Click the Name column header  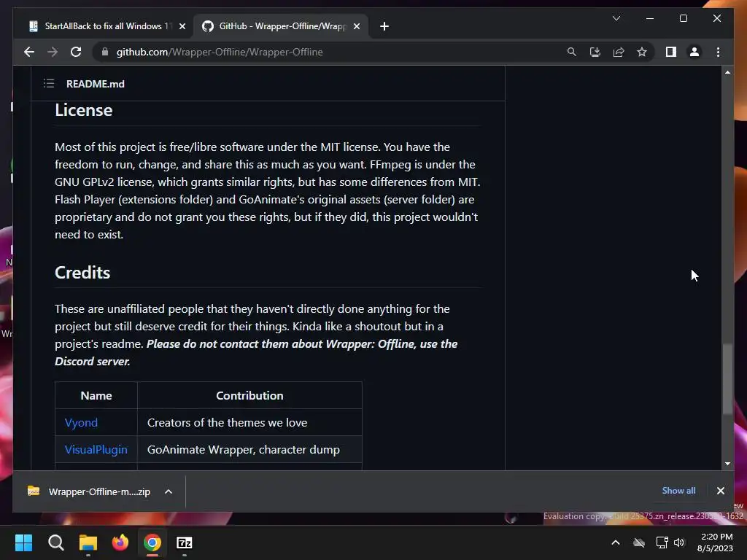96,395
